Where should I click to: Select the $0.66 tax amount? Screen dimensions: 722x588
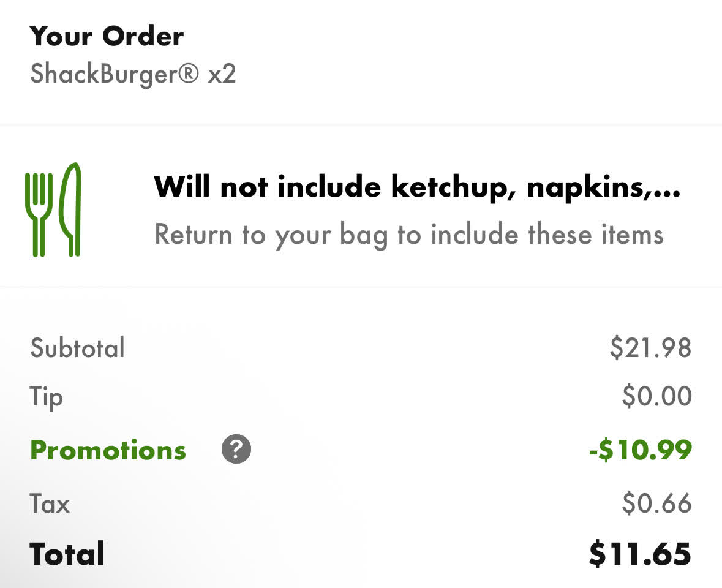click(656, 504)
